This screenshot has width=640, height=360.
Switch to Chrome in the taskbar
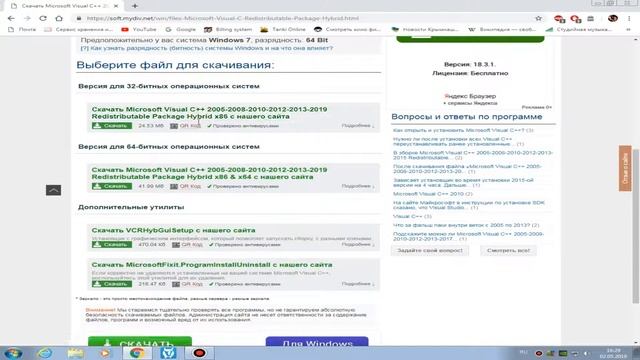click(137, 353)
